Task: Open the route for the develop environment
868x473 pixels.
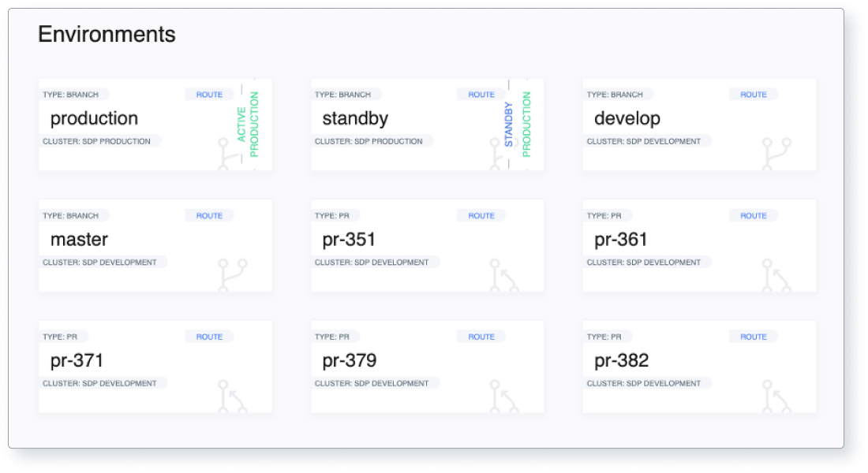Action: [x=754, y=94]
